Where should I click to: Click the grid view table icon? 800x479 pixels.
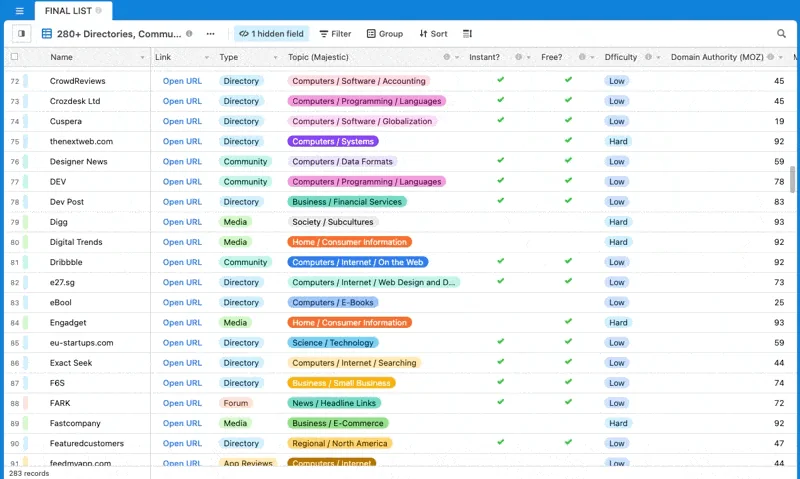click(46, 34)
